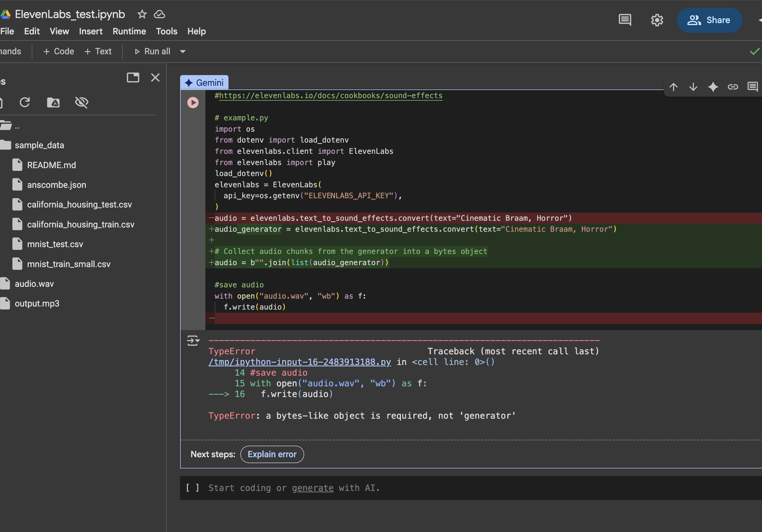
Task: Run the code cell
Action: point(193,102)
